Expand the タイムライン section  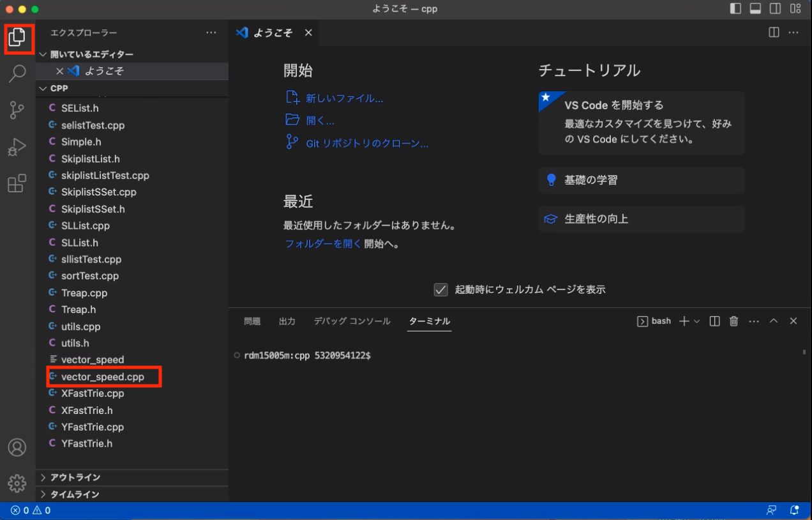[75, 494]
